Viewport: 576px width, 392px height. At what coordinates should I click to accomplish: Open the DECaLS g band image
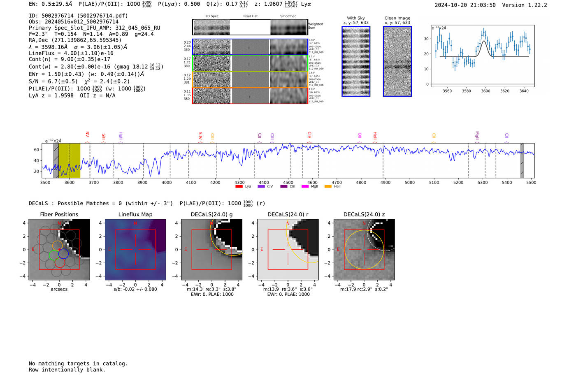point(212,250)
